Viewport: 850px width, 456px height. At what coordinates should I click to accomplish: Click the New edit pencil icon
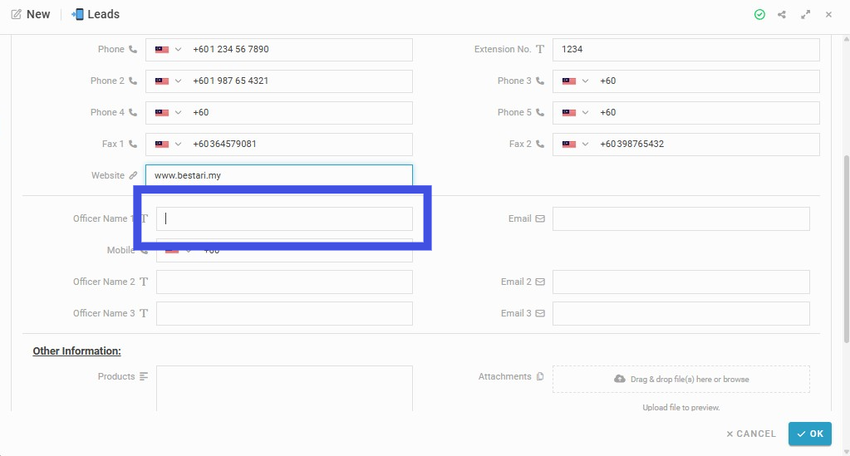tap(16, 14)
